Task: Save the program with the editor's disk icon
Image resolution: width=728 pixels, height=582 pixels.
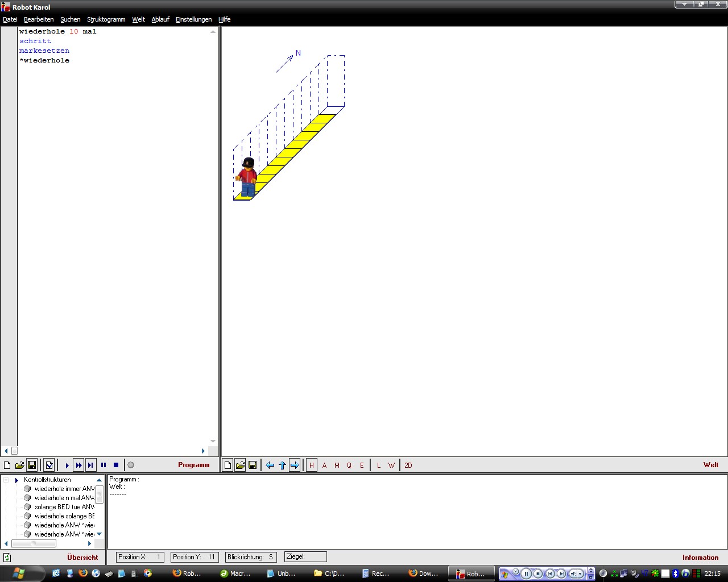Action: (32, 465)
